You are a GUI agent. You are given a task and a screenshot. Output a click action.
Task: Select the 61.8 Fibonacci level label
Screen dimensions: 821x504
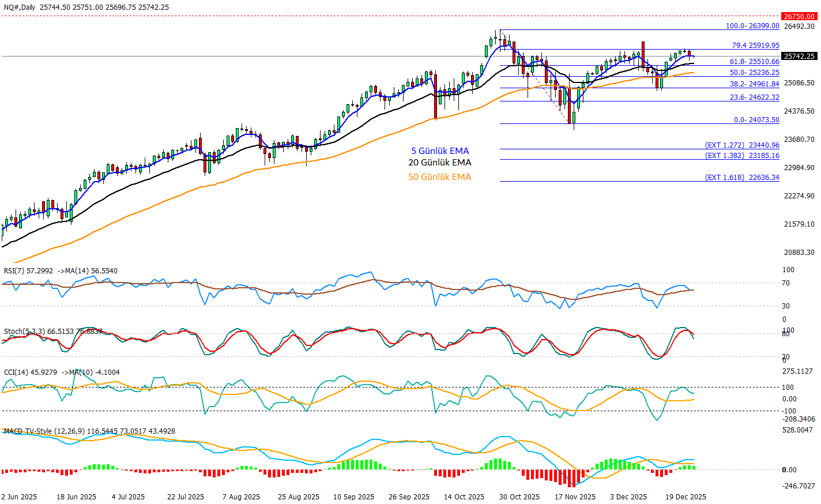754,62
